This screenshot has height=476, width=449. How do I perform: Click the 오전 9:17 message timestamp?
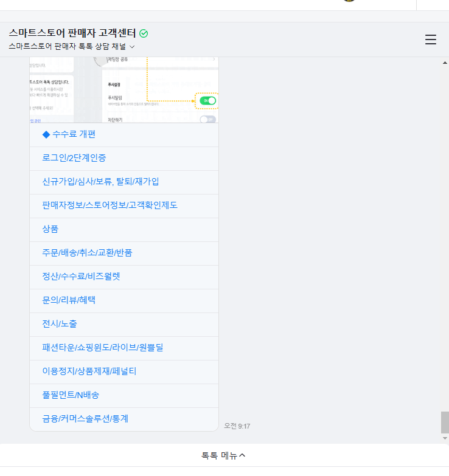click(x=237, y=426)
